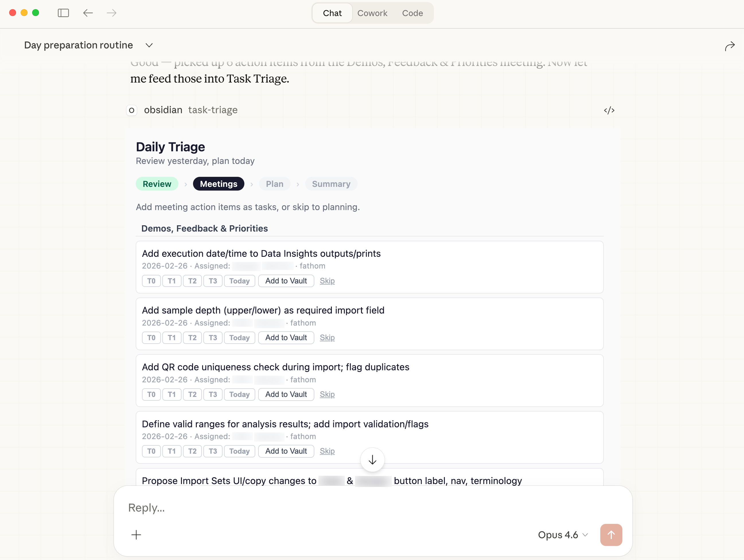Switch to the Code tab
This screenshot has height=560, width=744.
pos(412,13)
